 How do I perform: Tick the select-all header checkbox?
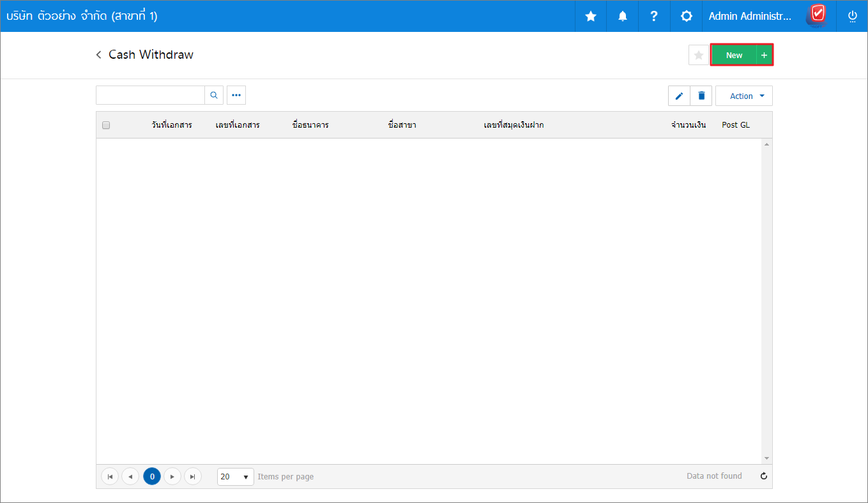click(x=106, y=125)
